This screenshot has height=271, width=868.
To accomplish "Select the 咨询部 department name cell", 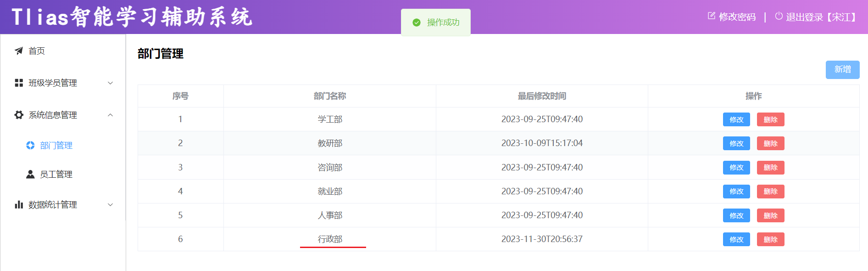I will click(330, 167).
